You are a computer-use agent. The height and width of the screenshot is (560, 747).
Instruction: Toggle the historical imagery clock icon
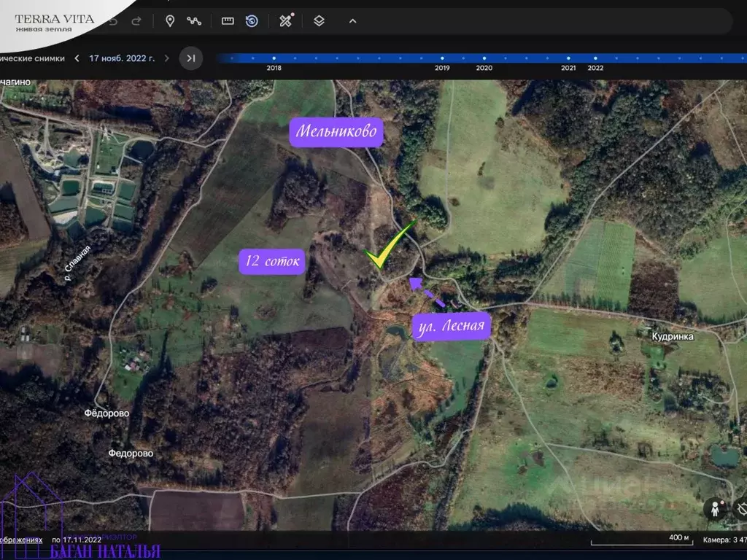tap(252, 21)
